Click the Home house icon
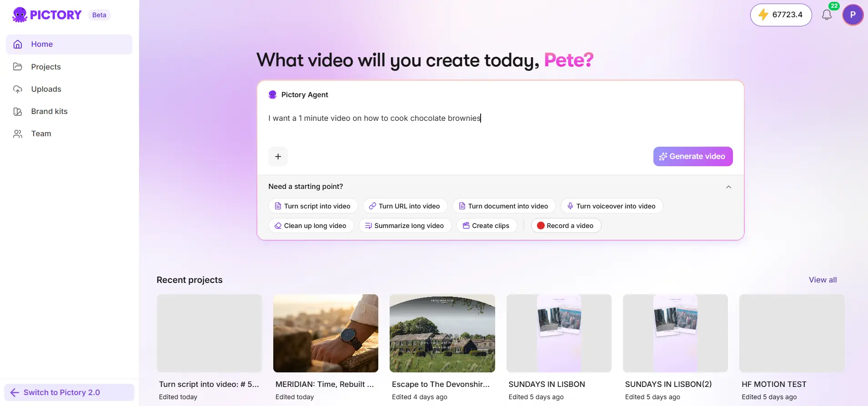Screen dimensions: 868x406 pyautogui.click(x=18, y=44)
